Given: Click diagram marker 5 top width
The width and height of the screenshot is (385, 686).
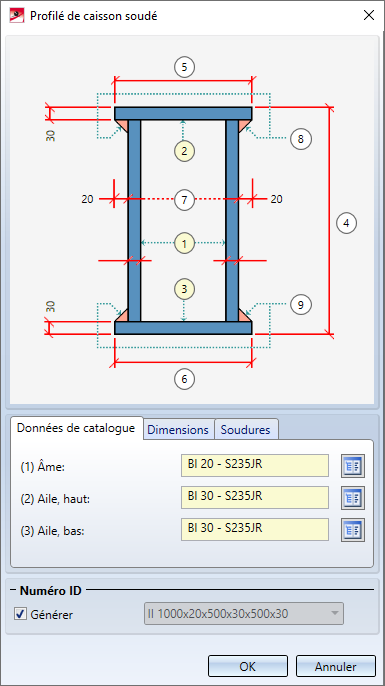Looking at the screenshot, I should 184,67.
